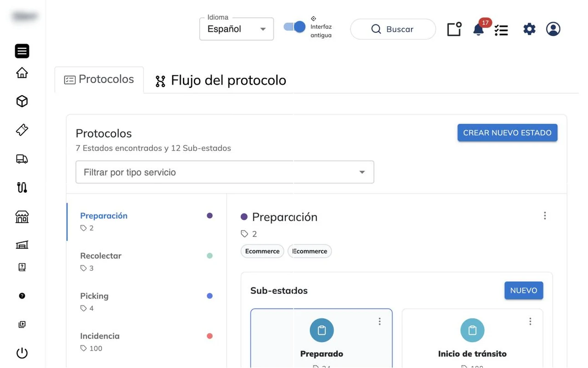Select the Inicio de tránsito card
This screenshot has height=368, width=588.
point(472,338)
